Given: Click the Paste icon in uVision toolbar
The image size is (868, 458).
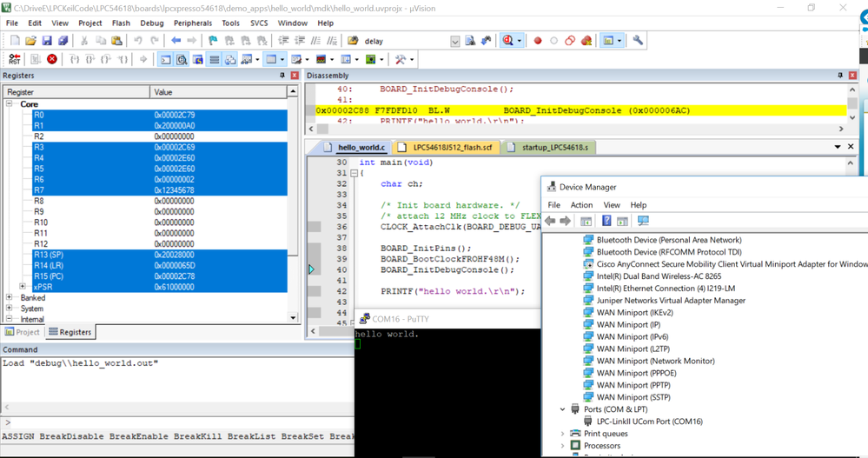Looking at the screenshot, I should [x=116, y=41].
